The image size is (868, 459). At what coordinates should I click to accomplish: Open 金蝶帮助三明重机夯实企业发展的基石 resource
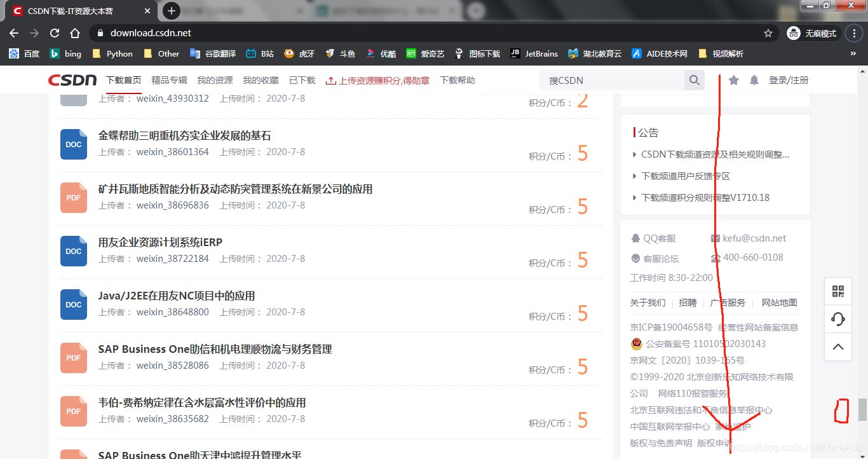[x=184, y=135]
